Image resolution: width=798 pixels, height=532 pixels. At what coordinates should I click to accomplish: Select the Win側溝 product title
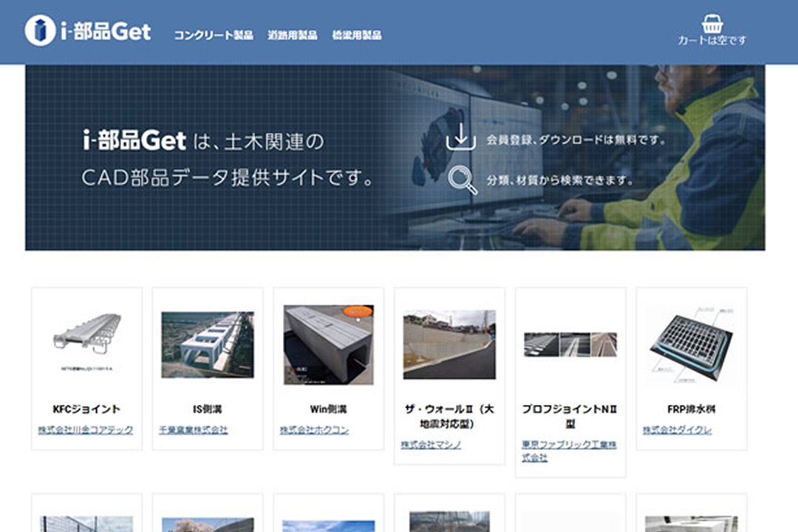(x=329, y=409)
